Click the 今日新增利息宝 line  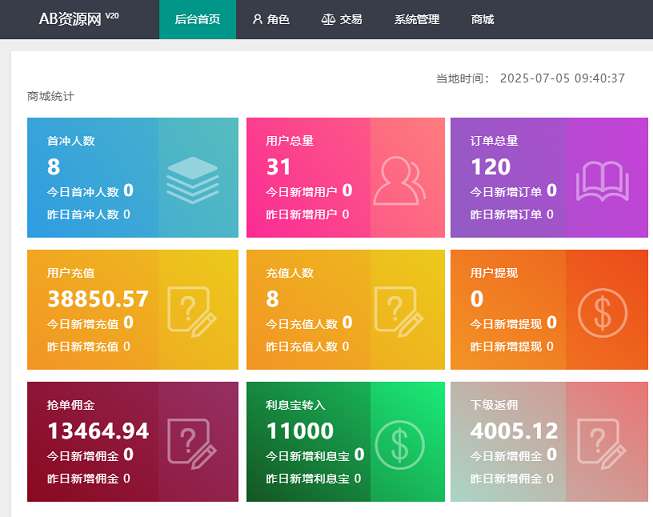click(x=315, y=455)
